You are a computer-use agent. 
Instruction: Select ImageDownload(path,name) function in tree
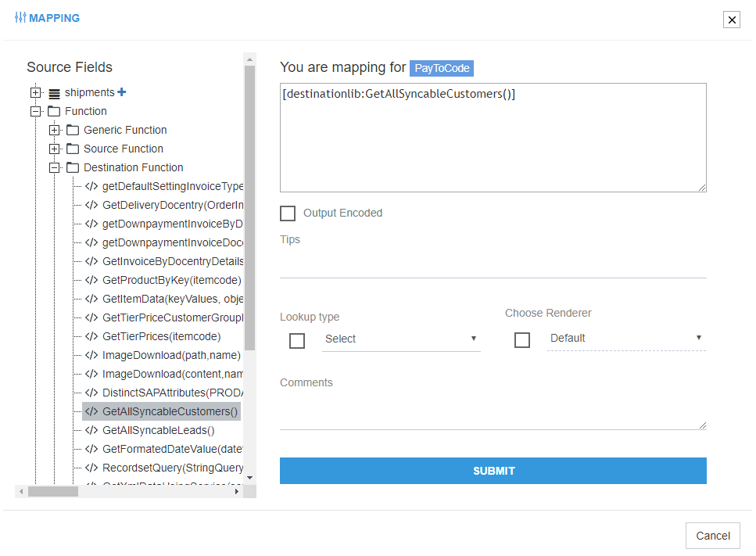tap(171, 355)
